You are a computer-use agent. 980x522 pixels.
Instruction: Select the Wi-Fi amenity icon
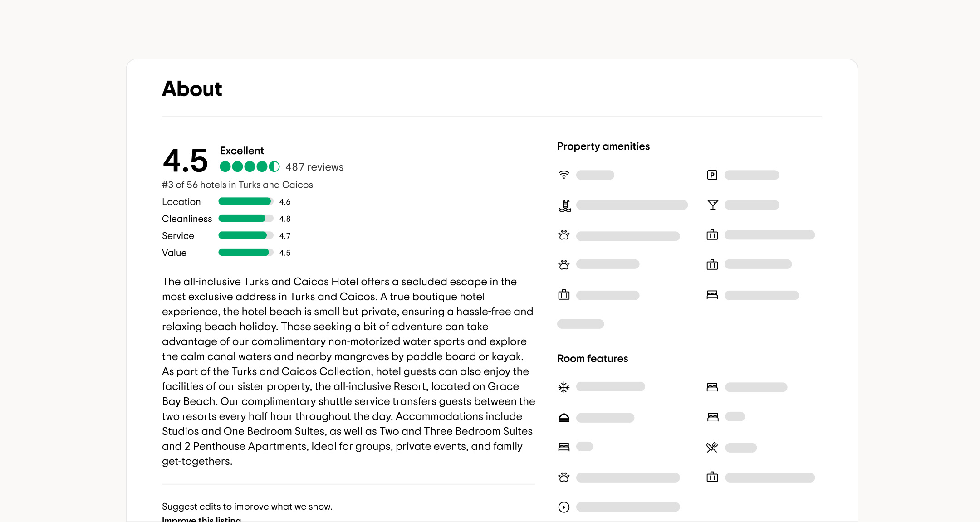tap(563, 175)
